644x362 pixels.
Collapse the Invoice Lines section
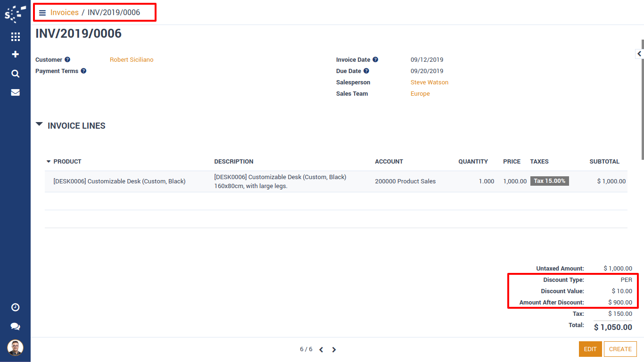pyautogui.click(x=40, y=125)
